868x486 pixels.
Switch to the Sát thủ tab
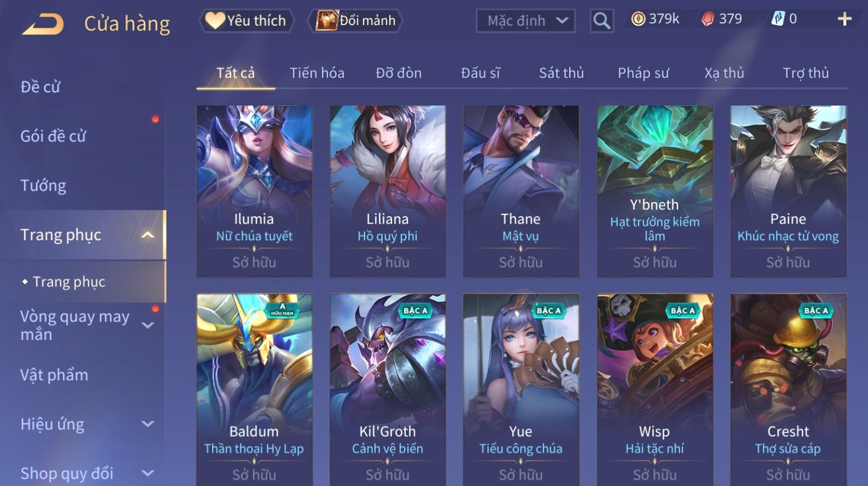(562, 73)
